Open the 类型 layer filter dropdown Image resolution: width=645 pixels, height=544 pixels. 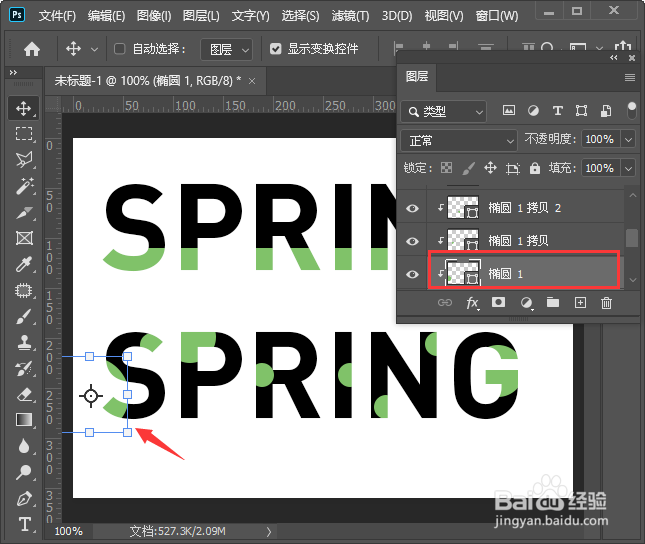click(443, 111)
